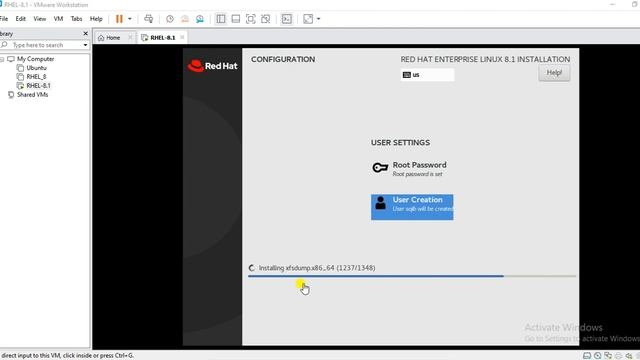
Task: Click the USER SETTINGS heading
Action: [x=400, y=142]
